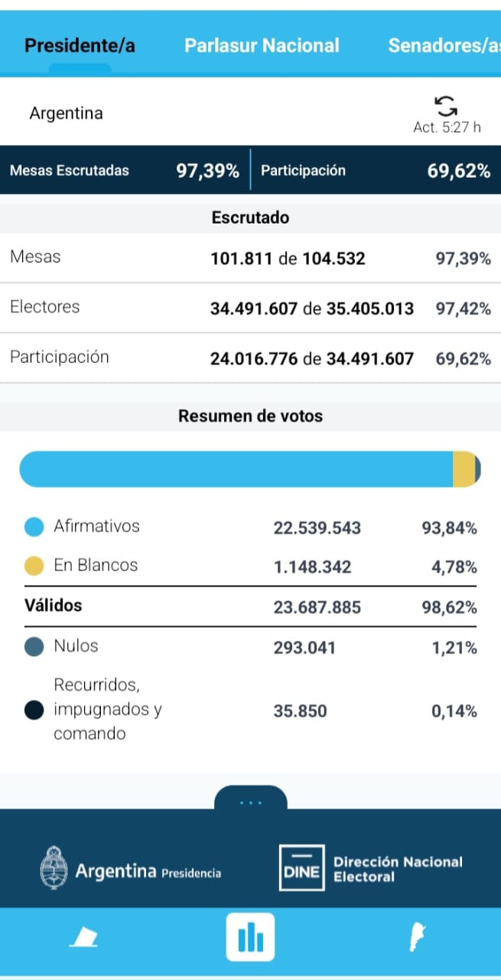Switch to the Parlasur Nacional tab
The width and height of the screenshot is (501, 980).
point(262,45)
